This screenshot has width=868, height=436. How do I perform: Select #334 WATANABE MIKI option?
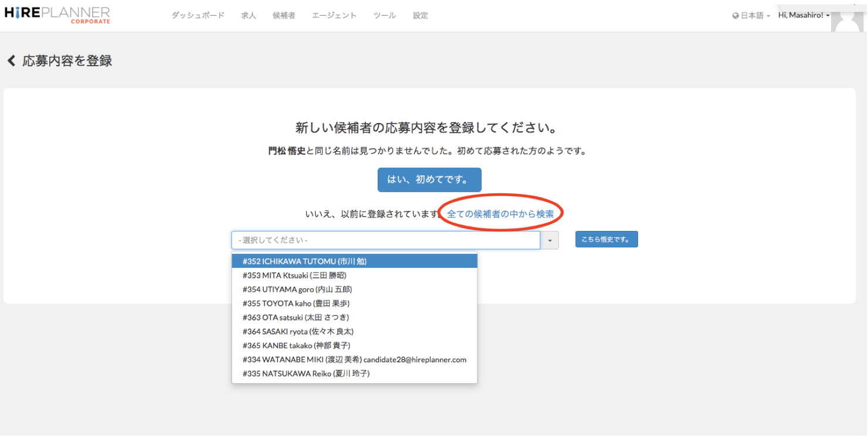354,359
